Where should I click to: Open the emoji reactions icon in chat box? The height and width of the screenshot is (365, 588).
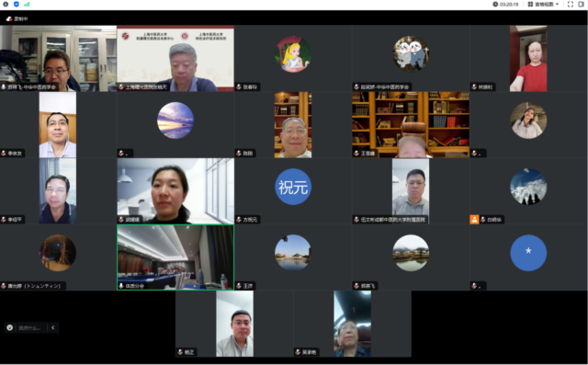[x=10, y=327]
